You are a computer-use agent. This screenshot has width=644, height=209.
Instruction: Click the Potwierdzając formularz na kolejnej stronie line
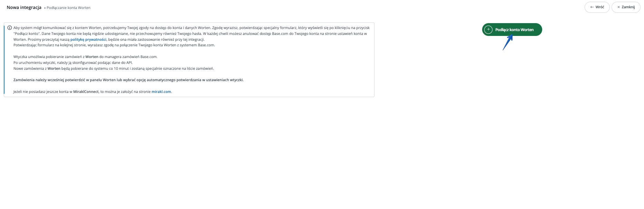coord(114,45)
